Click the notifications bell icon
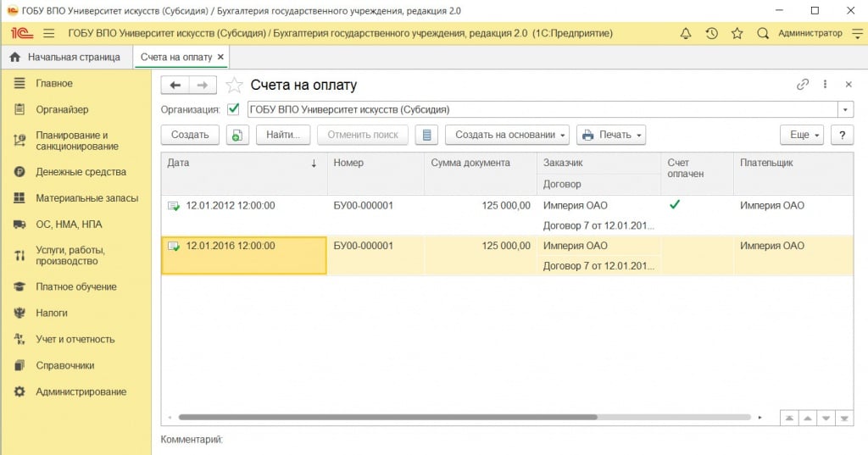The height and width of the screenshot is (455, 868). coord(686,33)
